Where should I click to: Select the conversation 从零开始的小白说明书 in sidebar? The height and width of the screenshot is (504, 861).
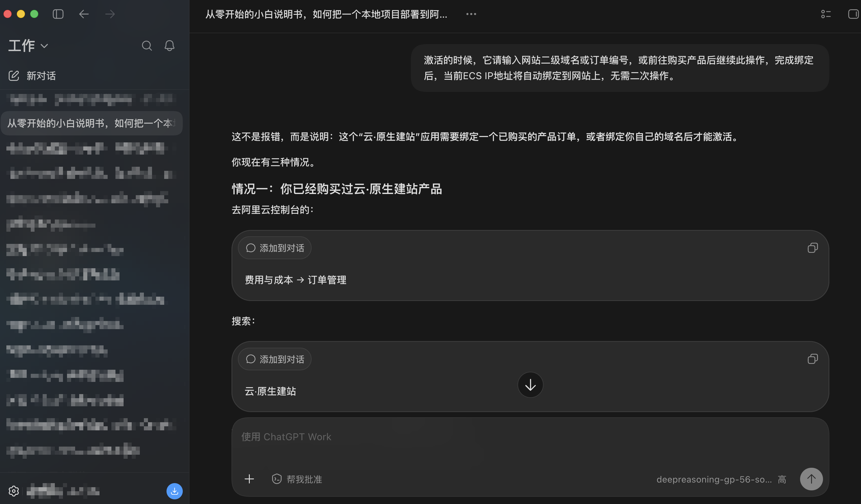tap(92, 123)
